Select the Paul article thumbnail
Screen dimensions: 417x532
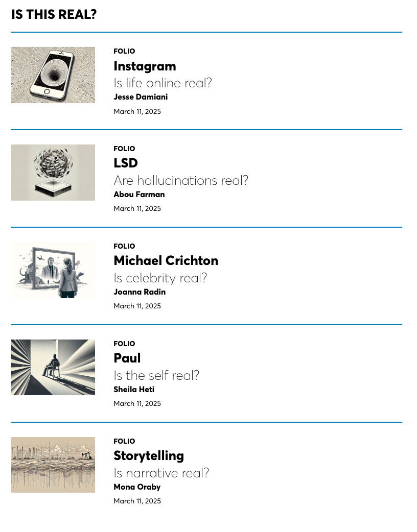[x=53, y=368]
